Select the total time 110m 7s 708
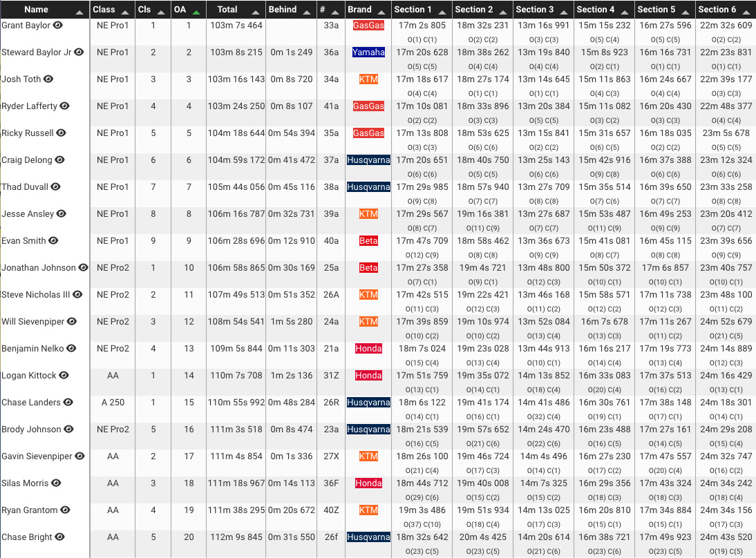 tap(236, 376)
